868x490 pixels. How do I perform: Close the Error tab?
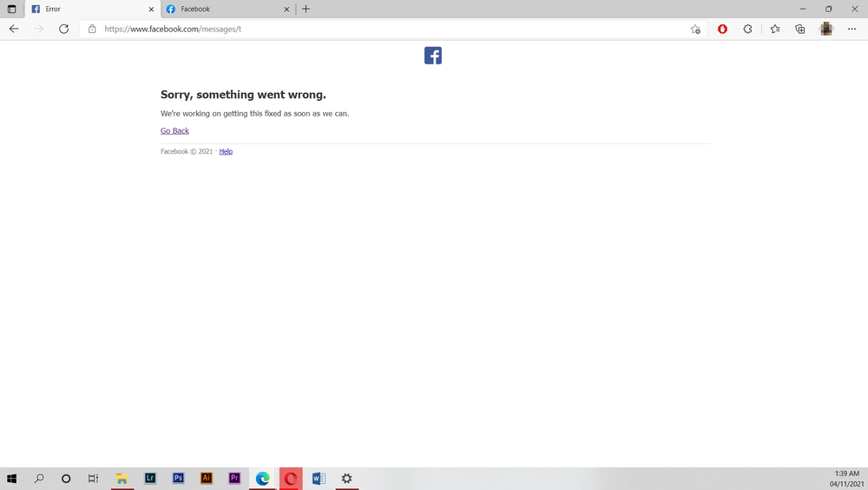tap(151, 10)
